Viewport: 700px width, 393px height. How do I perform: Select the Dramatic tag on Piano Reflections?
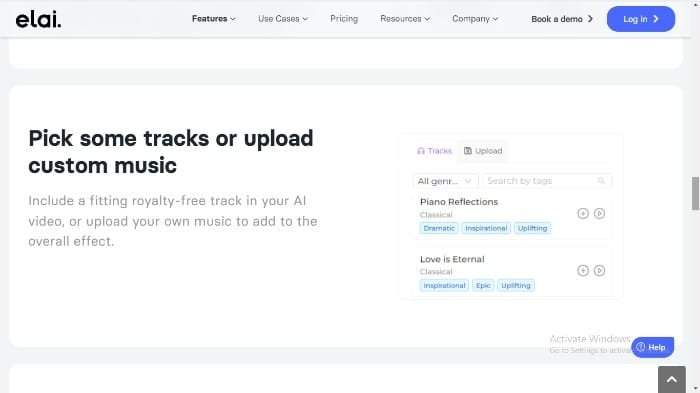click(x=439, y=228)
